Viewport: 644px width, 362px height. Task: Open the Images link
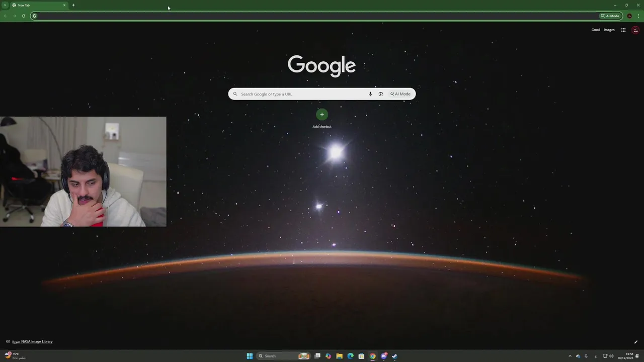(609, 30)
